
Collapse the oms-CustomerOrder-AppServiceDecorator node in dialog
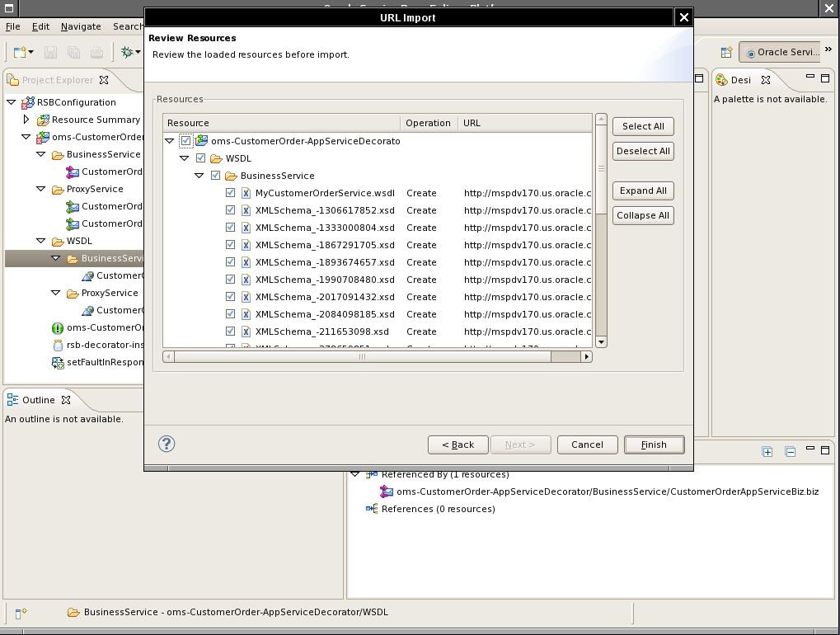click(169, 141)
